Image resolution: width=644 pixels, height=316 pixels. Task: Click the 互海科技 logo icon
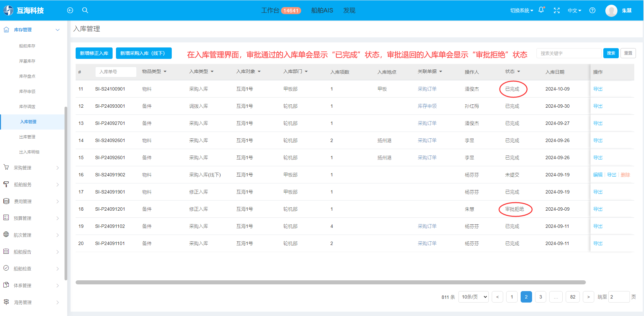click(8, 10)
